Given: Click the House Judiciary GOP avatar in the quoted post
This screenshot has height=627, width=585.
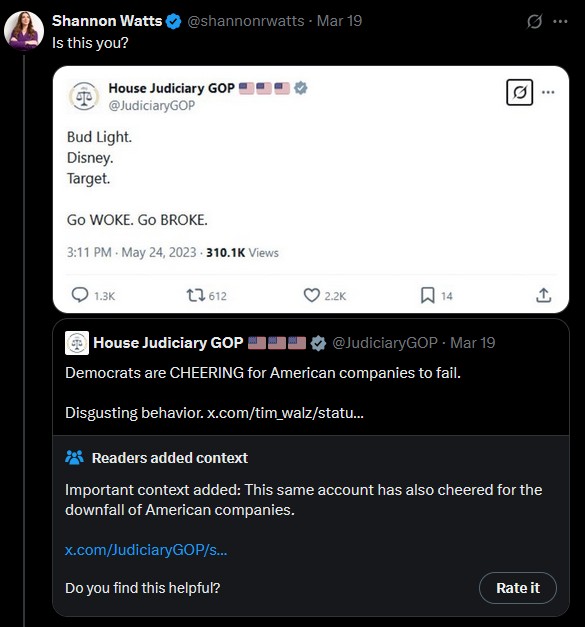Looking at the screenshot, I should click(77, 343).
